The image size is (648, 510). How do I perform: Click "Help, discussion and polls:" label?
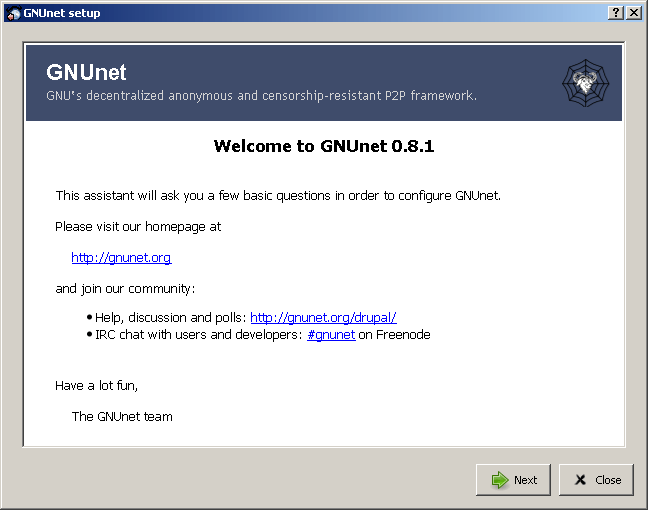point(171,317)
